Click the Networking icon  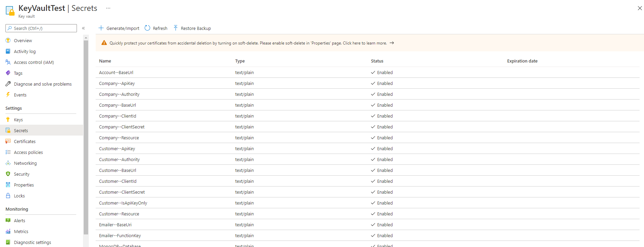pyautogui.click(x=8, y=163)
